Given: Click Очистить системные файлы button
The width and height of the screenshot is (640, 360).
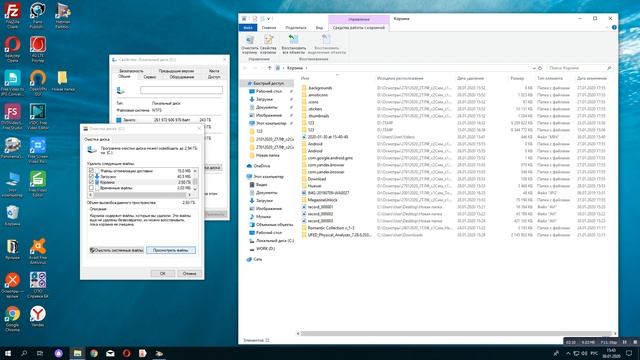Looking at the screenshot, I should [117, 250].
